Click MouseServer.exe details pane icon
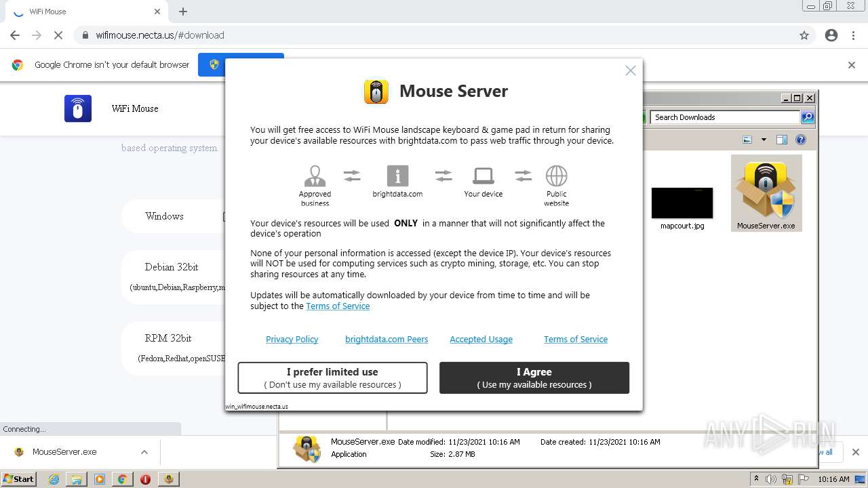The image size is (868, 488). (307, 449)
